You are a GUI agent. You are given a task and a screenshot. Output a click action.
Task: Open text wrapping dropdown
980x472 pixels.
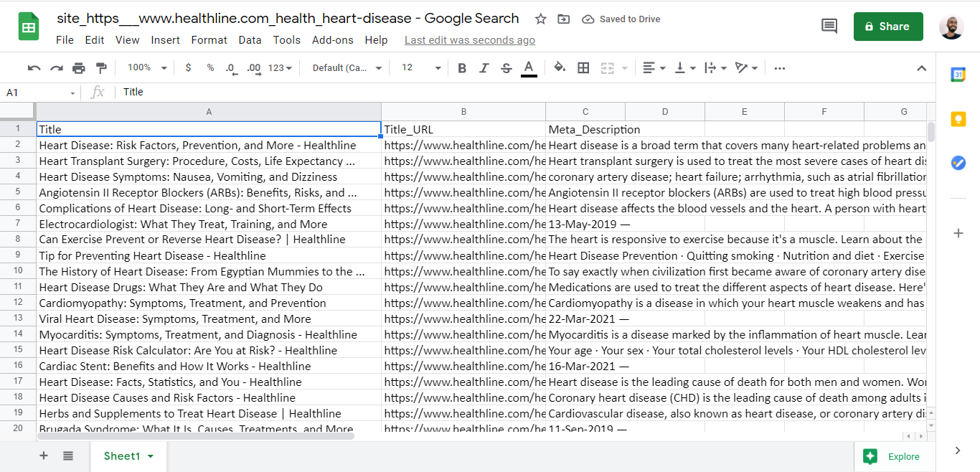click(x=715, y=68)
